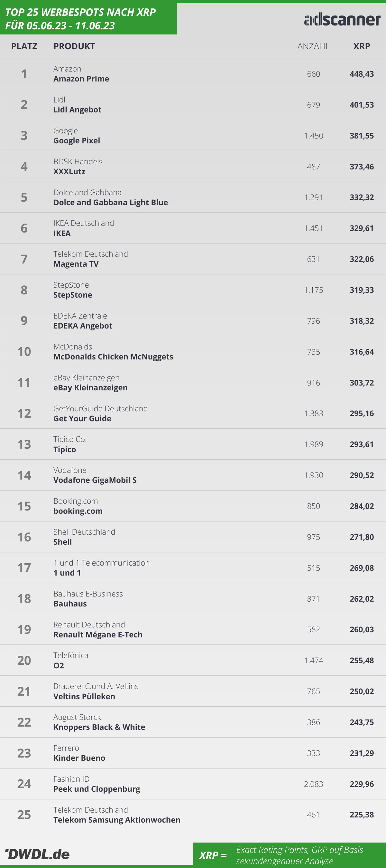This screenshot has width=386, height=868.
Task: Select the PRODUKT column header
Action: (74, 46)
